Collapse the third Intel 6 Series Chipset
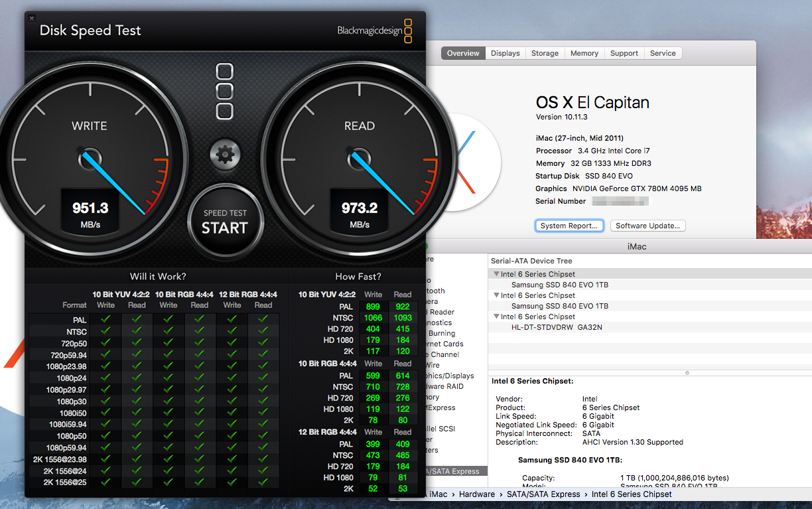 click(496, 317)
